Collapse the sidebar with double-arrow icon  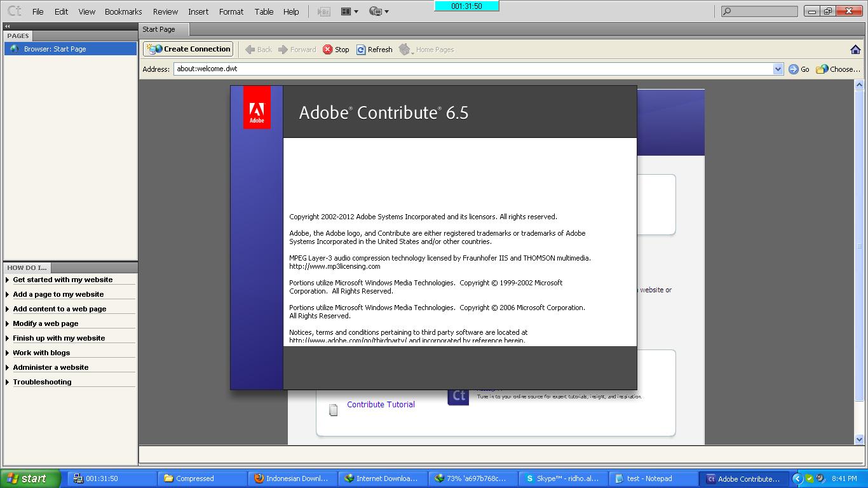pyautogui.click(x=8, y=26)
